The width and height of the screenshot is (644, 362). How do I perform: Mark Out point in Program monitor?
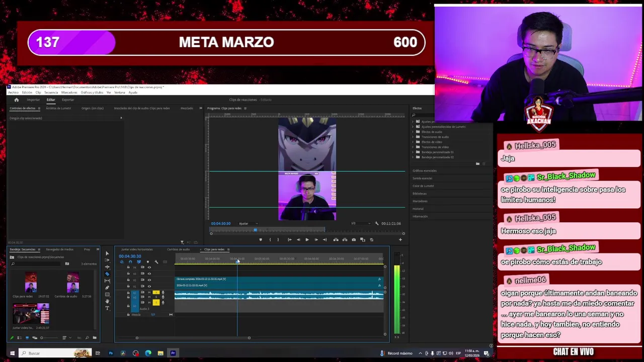(278, 240)
